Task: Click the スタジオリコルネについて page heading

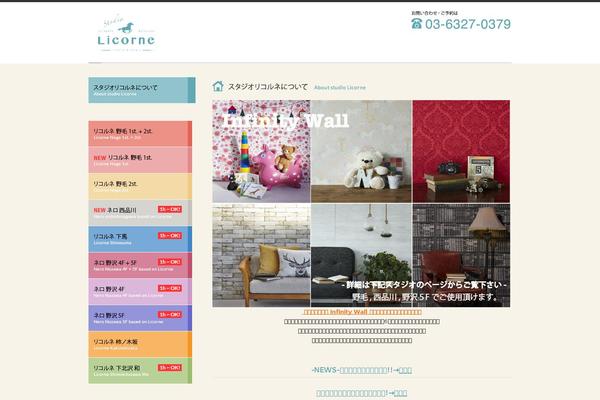Action: pyautogui.click(x=268, y=87)
